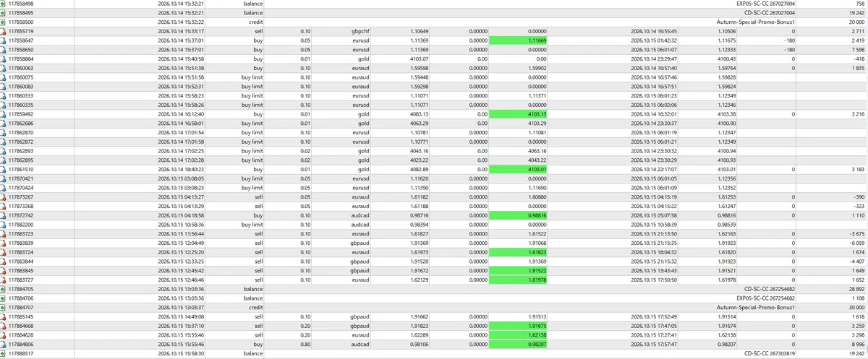The width and height of the screenshot is (868, 359).
Task: Click the open price 0.98394
Action: pyautogui.click(x=420, y=225)
